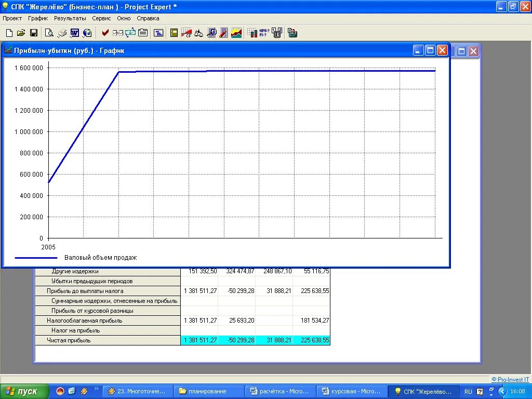This screenshot has height=399, width=532.
Task: Open the График menu
Action: (38, 18)
